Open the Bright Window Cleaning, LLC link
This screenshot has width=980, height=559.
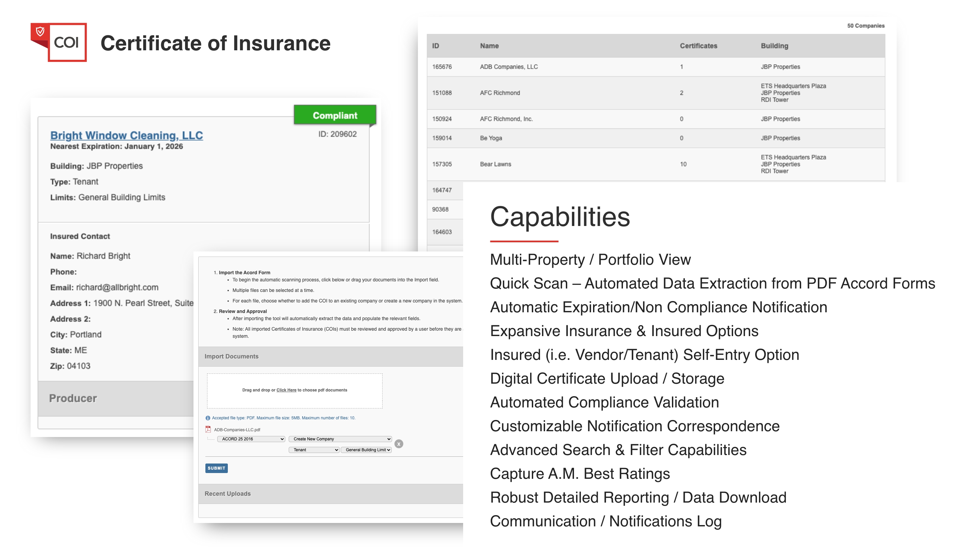coord(126,135)
